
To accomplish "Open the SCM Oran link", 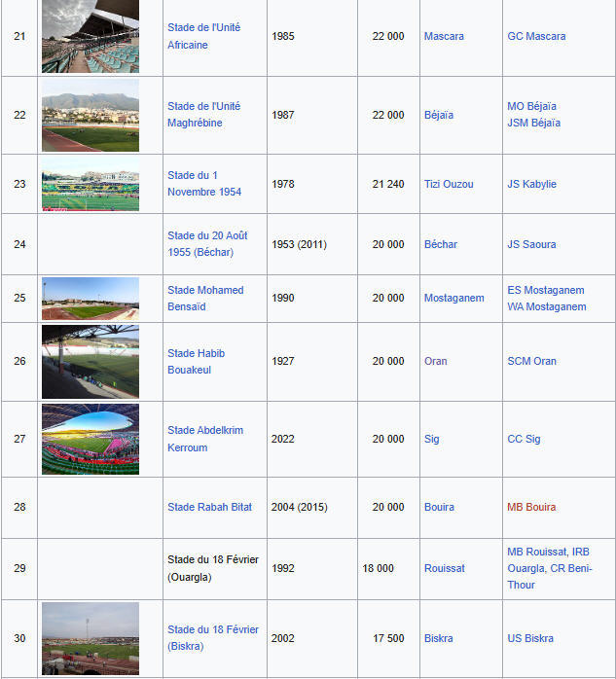I will 532,361.
